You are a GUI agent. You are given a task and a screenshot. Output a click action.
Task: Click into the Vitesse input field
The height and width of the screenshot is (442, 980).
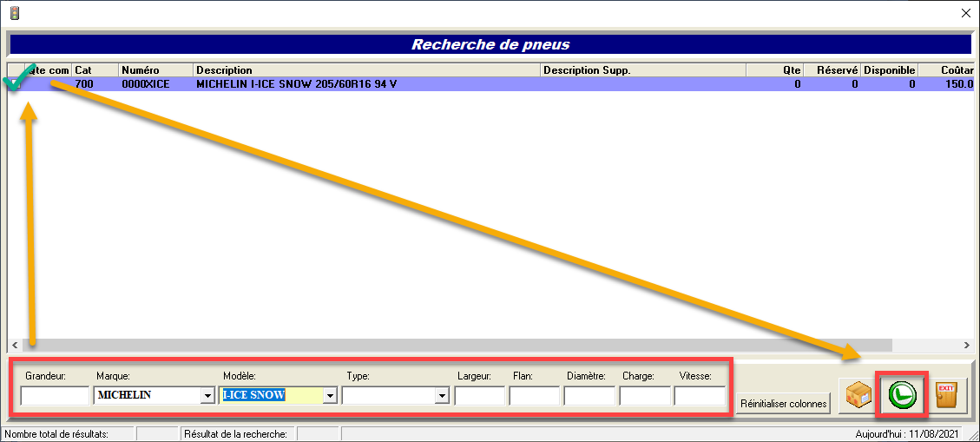(x=700, y=396)
